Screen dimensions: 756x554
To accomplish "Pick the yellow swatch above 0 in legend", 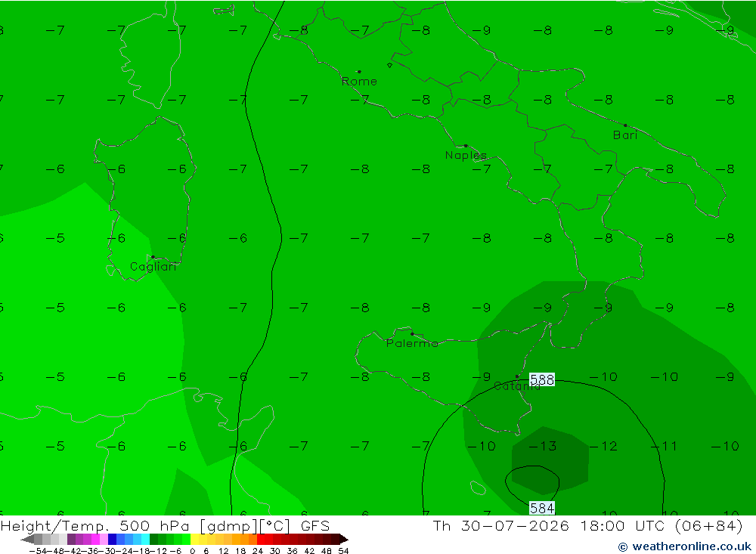I will point(194,539).
